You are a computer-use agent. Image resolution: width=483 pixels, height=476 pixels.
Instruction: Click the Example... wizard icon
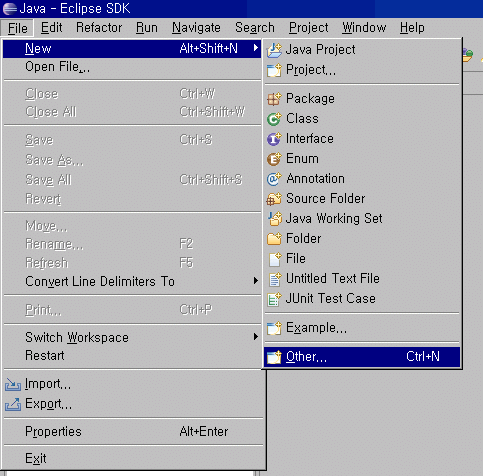pos(274,328)
